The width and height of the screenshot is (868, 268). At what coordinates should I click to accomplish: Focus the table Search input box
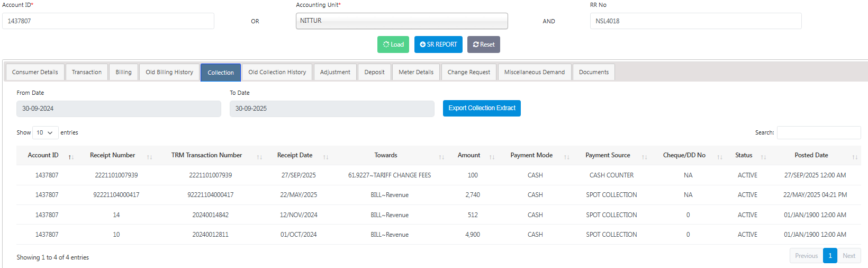tap(818, 132)
